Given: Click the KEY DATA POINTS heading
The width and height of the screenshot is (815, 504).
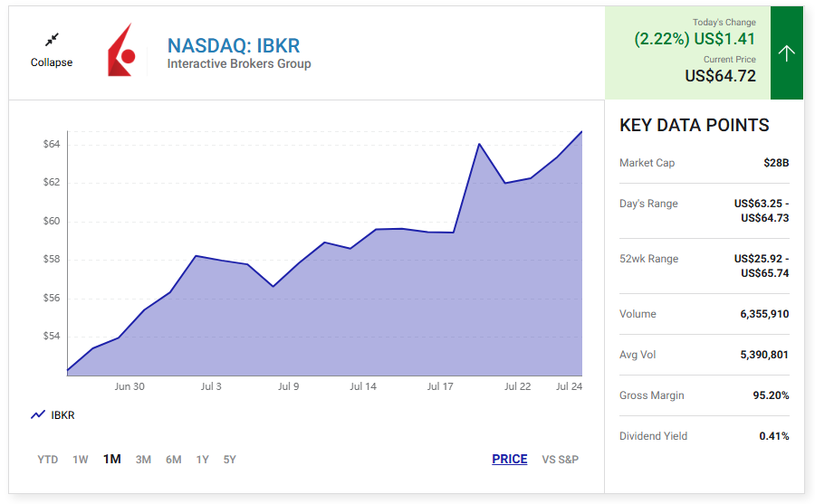Looking at the screenshot, I should pos(694,125).
